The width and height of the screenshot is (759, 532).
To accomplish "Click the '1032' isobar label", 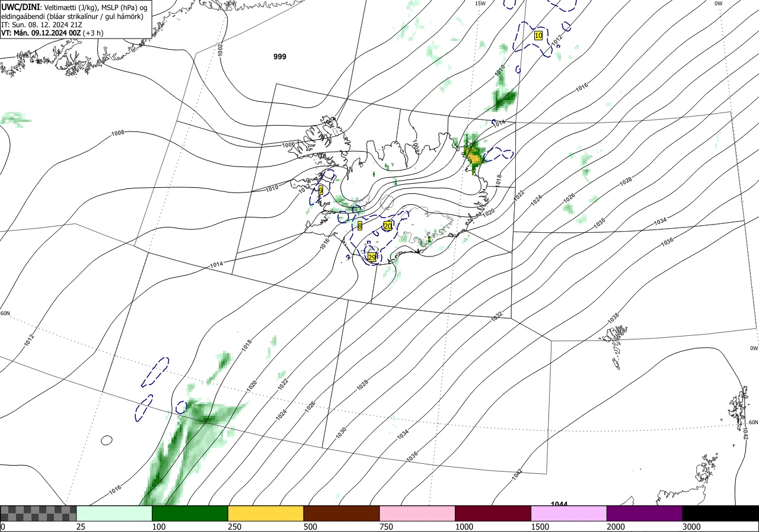I will pos(496,315).
